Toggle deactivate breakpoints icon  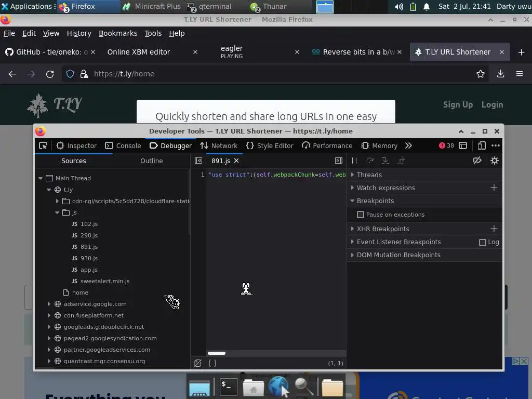(x=477, y=161)
